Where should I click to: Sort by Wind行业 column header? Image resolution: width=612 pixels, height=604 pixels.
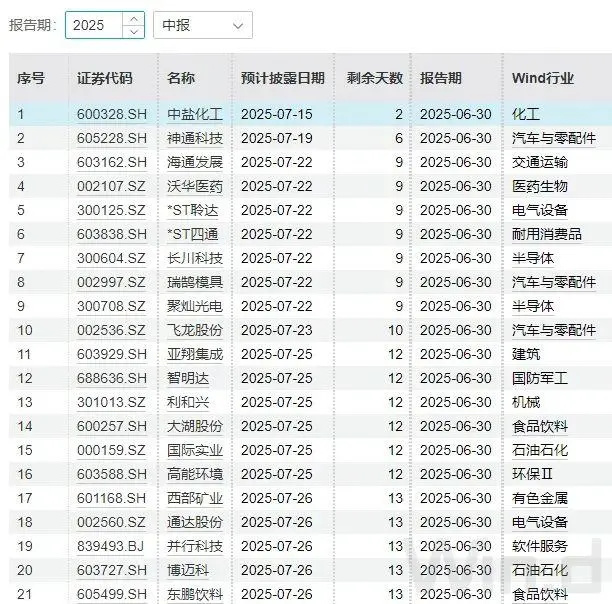pos(543,78)
